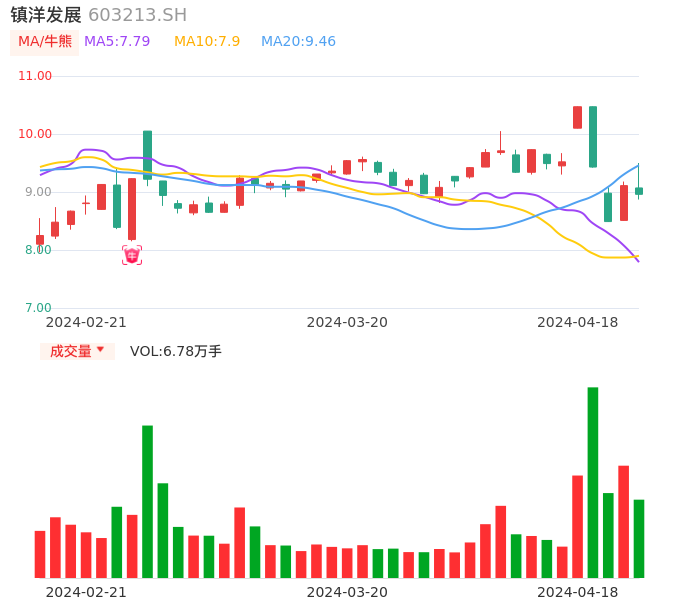686x606 pixels.
Task: Click the 2024-02-21 date label under price chart
Action: click(x=86, y=322)
